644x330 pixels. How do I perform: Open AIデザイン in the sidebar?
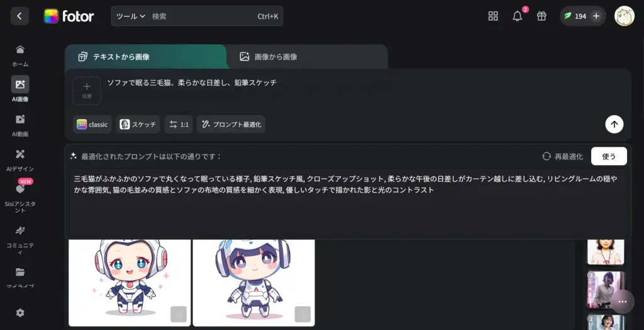point(20,160)
